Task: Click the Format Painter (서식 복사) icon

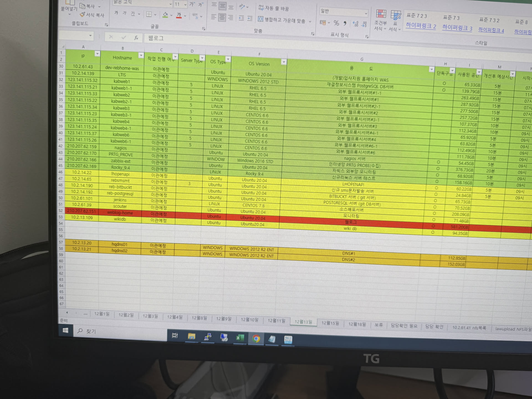Action: tap(82, 14)
